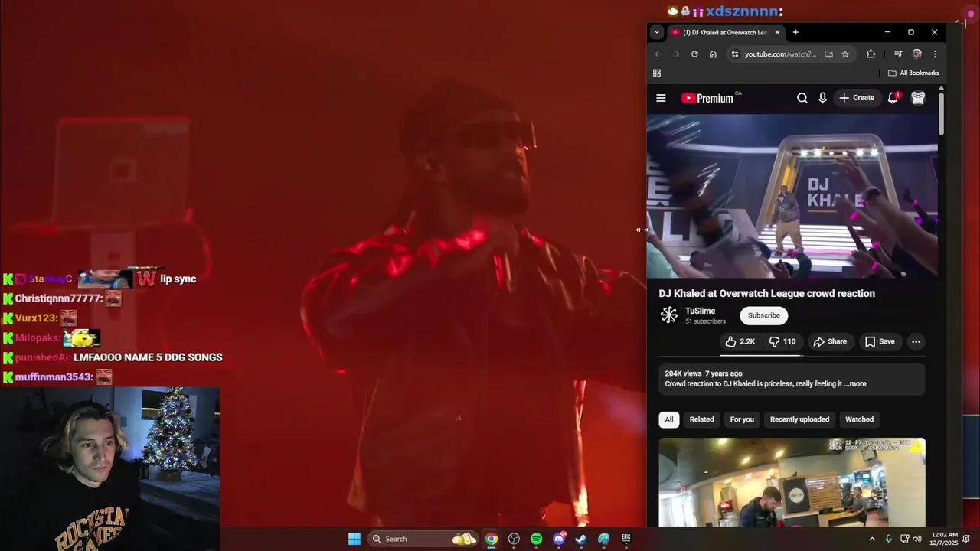
Task: Reload the page in Chrome
Action: 694,54
